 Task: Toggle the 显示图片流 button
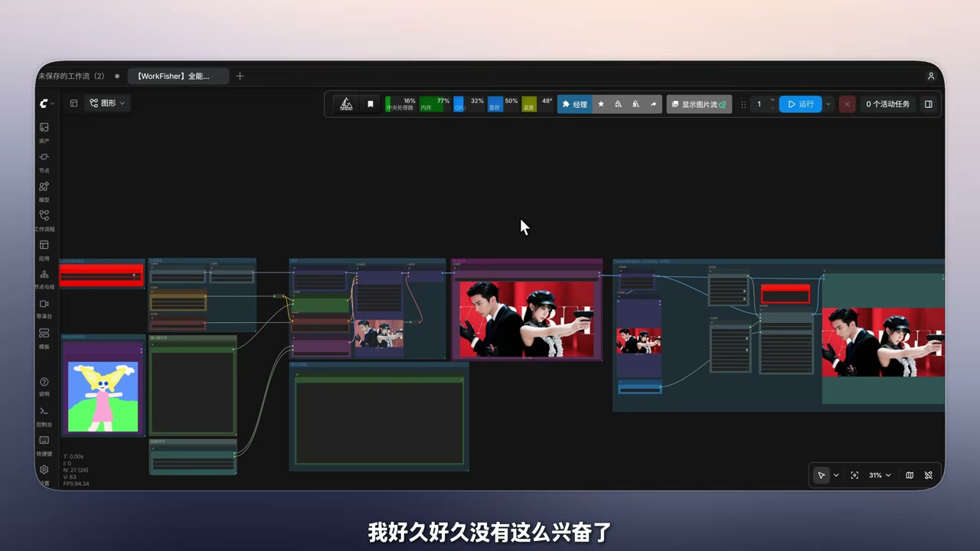coord(699,104)
